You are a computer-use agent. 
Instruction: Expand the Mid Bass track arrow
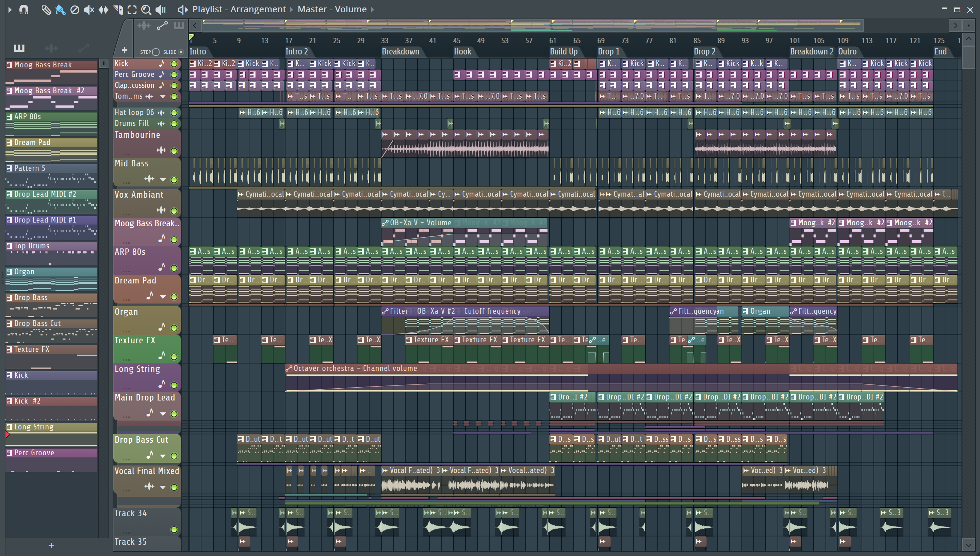tap(163, 179)
